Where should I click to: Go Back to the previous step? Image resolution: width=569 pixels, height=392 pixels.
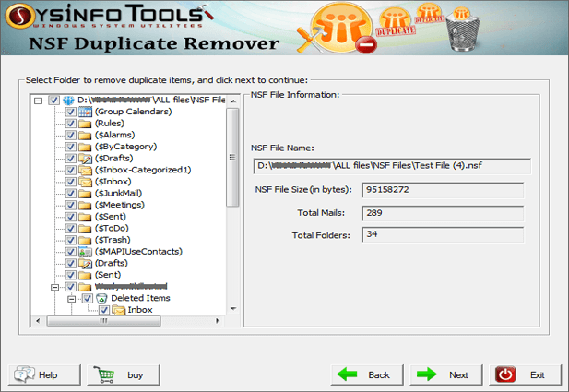click(x=367, y=375)
